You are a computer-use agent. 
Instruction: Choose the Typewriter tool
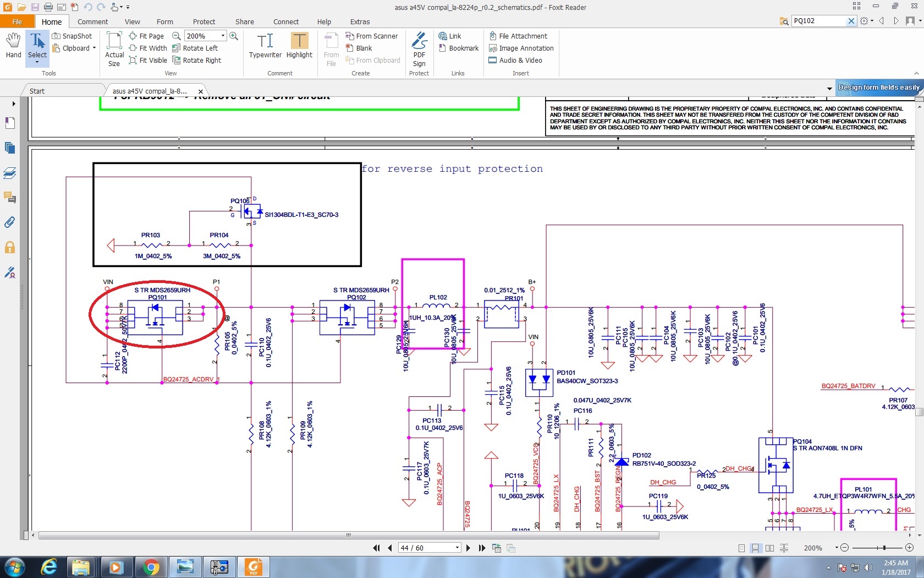265,45
